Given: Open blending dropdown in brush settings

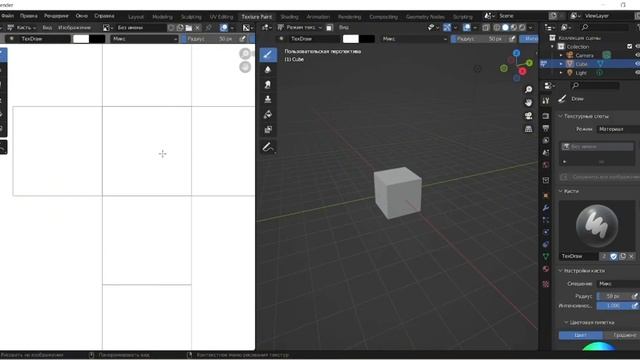Looking at the screenshot, I should tap(618, 284).
